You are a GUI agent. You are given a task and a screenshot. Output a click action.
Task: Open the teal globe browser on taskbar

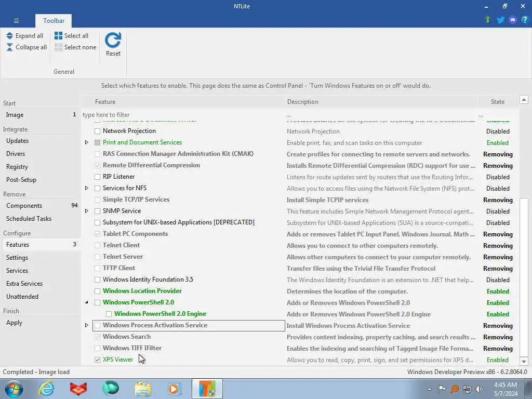pyautogui.click(x=111, y=389)
